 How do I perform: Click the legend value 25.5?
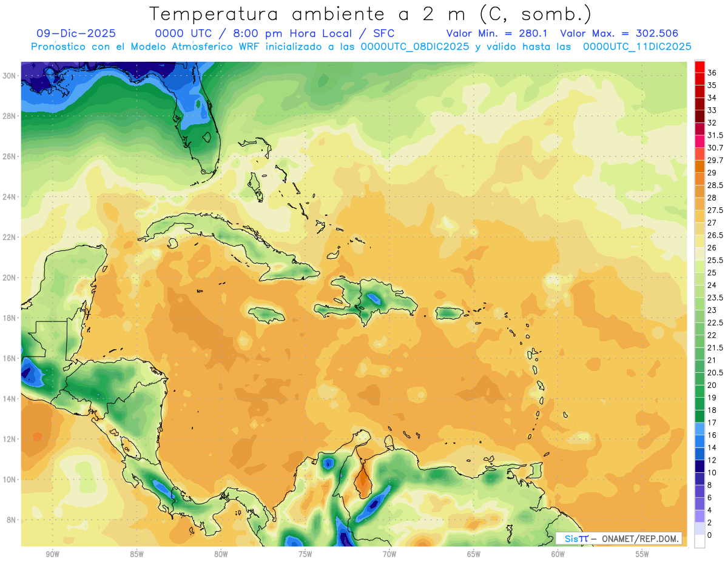(715, 261)
